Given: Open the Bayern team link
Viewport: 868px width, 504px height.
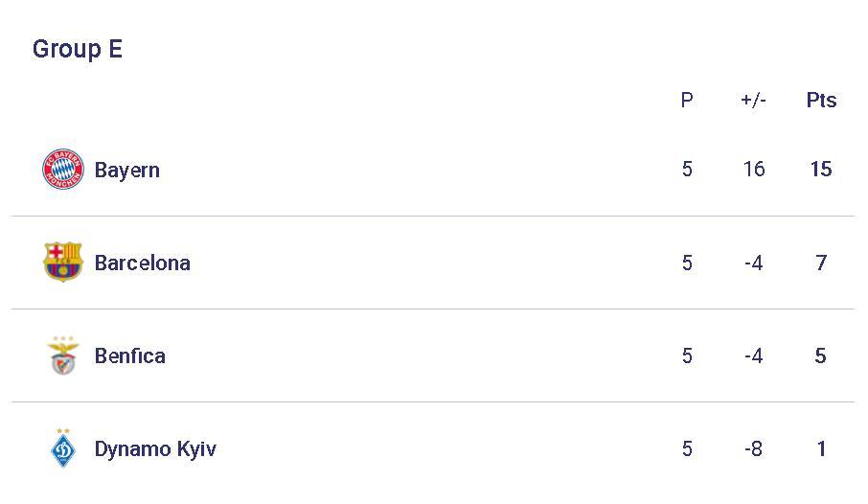Looking at the screenshot, I should pyautogui.click(x=126, y=170).
